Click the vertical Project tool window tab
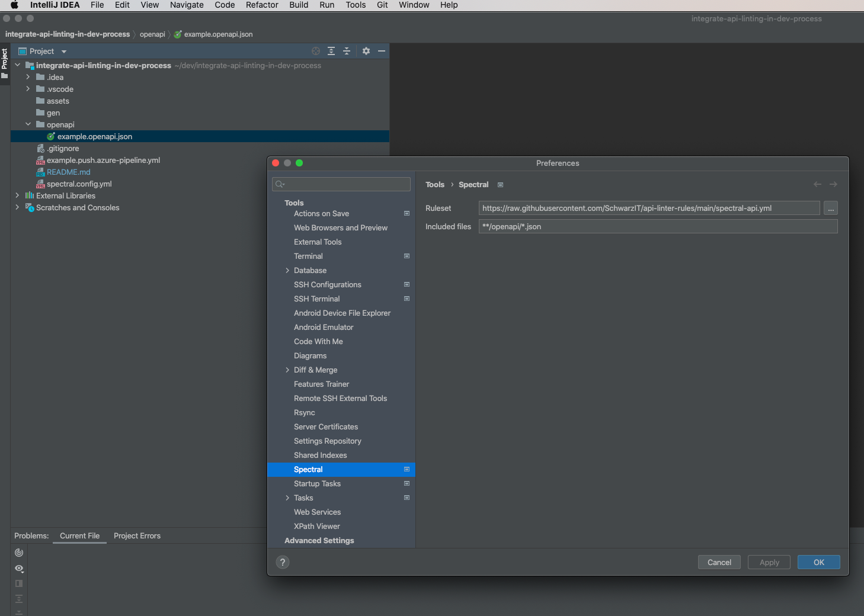 [5, 63]
